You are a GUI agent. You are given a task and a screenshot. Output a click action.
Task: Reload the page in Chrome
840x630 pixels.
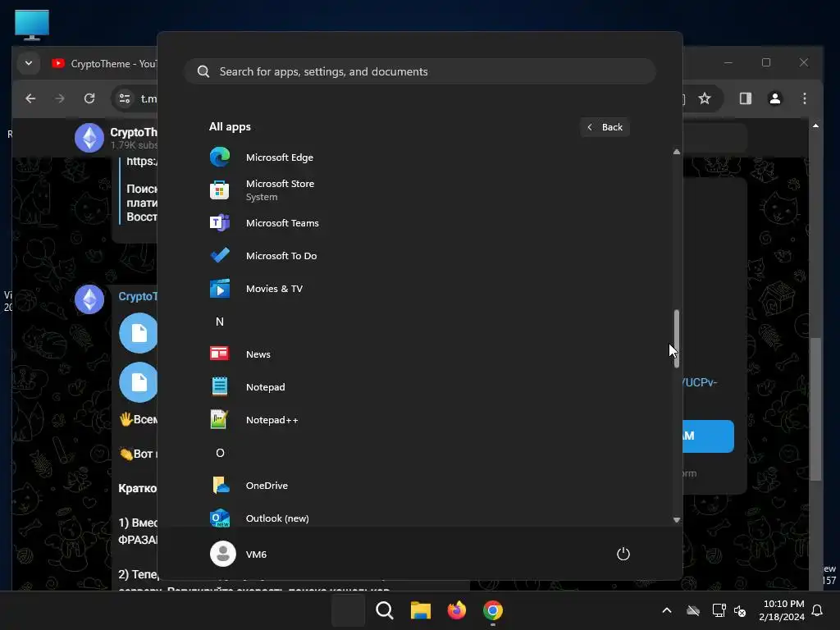(89, 98)
